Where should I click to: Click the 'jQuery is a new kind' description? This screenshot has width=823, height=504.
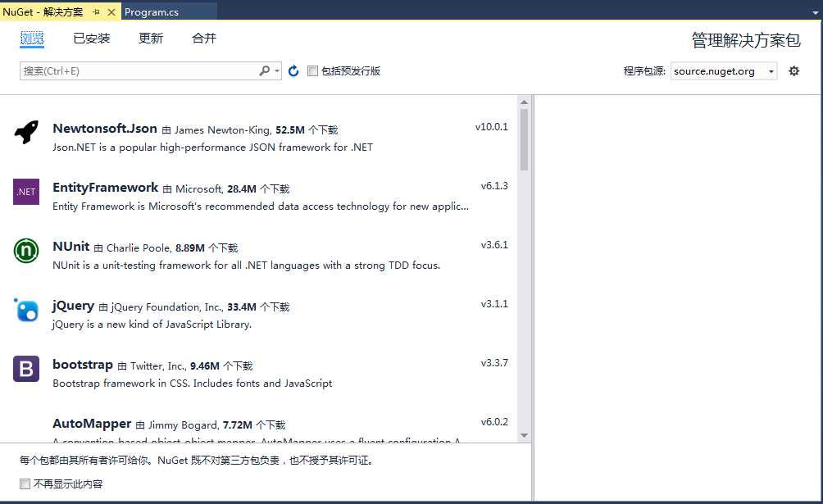[152, 325]
